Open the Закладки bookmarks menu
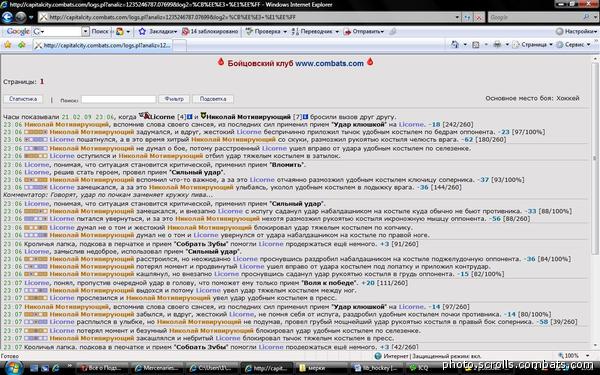Viewport: 600px width, 375px height. tap(158, 31)
